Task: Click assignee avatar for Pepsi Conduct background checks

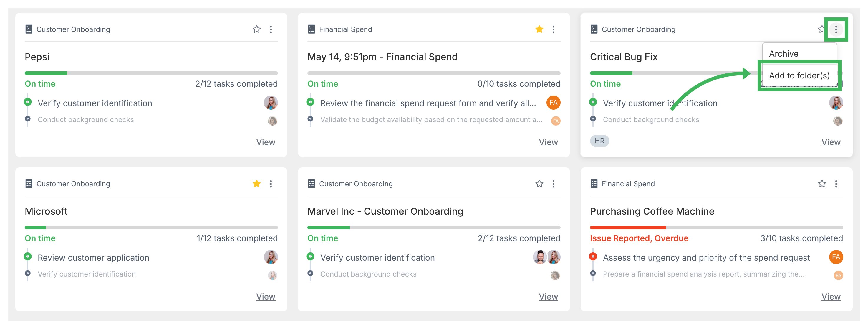Action: pos(272,121)
